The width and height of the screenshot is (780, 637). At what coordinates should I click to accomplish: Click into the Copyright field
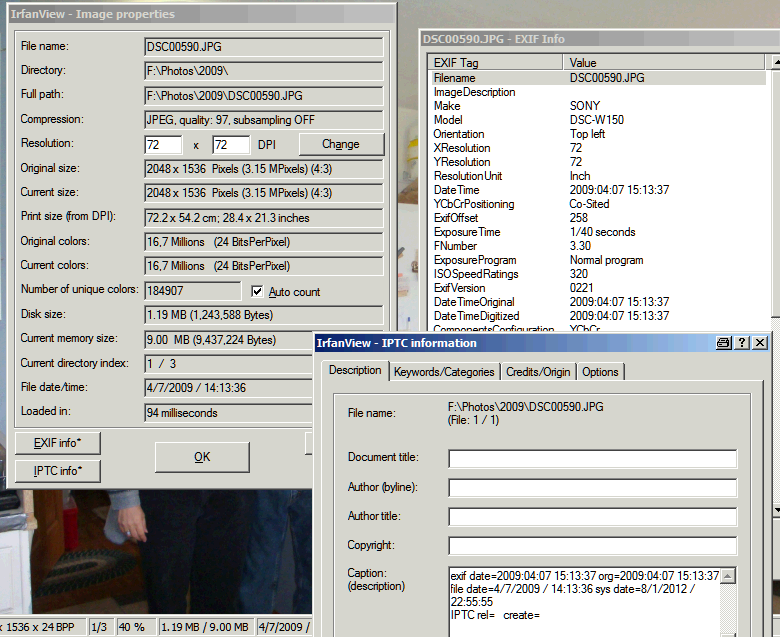pos(592,546)
